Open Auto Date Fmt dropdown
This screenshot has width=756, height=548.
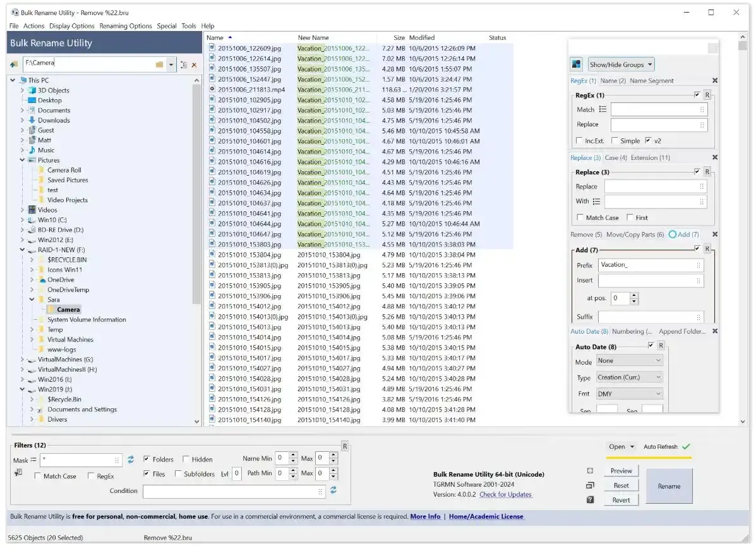pyautogui.click(x=629, y=394)
